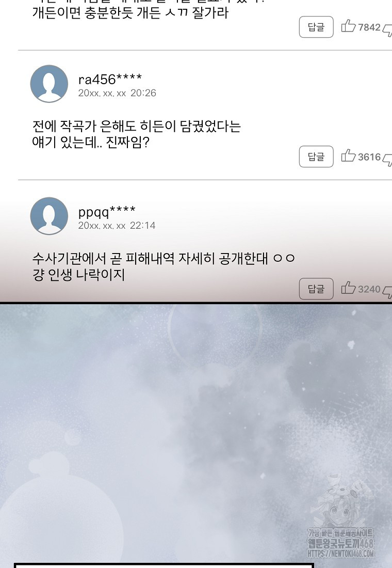This screenshot has width=392, height=568.
Task: Open ra456**** profile avatar
Action: (49, 84)
